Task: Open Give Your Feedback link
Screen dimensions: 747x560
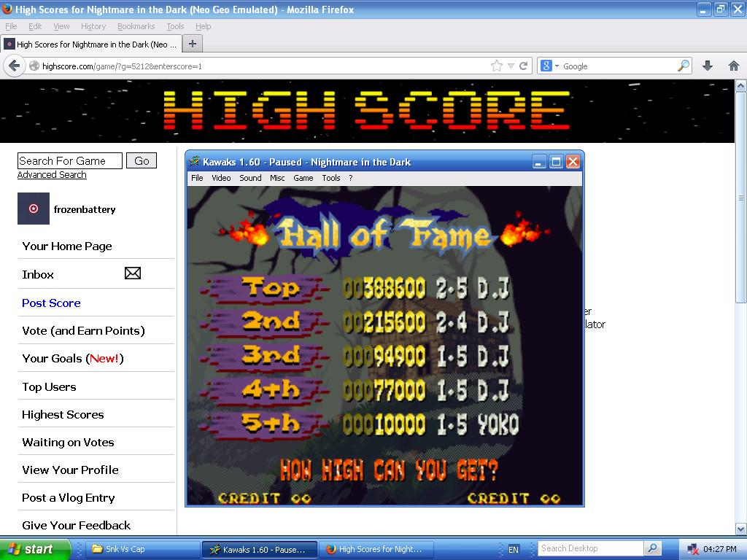Action: pos(76,525)
